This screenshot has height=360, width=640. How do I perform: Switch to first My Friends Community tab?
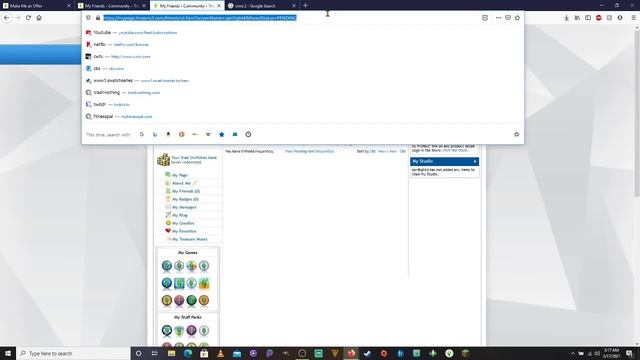tap(111, 6)
